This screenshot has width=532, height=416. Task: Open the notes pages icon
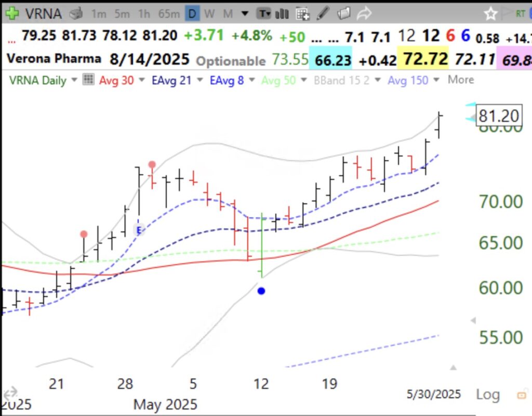343,14
